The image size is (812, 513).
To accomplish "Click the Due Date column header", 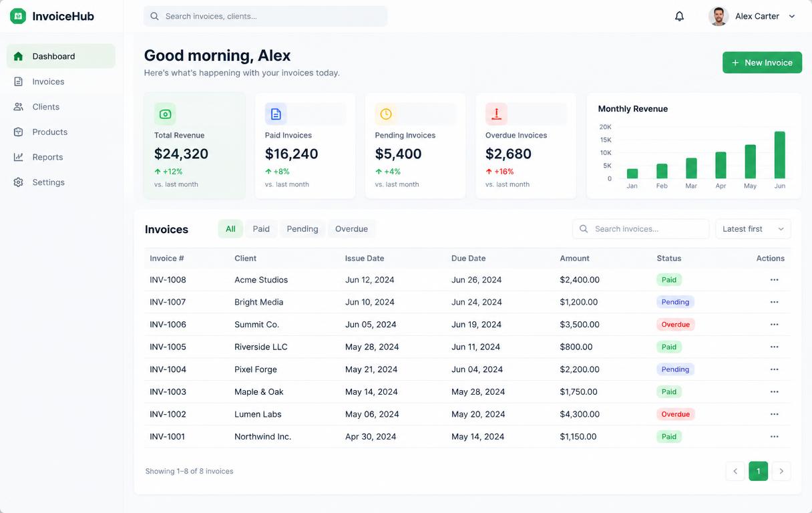I will pyautogui.click(x=468, y=259).
